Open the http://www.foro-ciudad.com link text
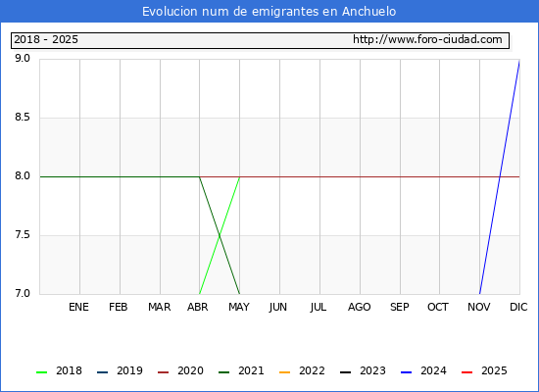The image size is (539, 392). [x=427, y=39]
